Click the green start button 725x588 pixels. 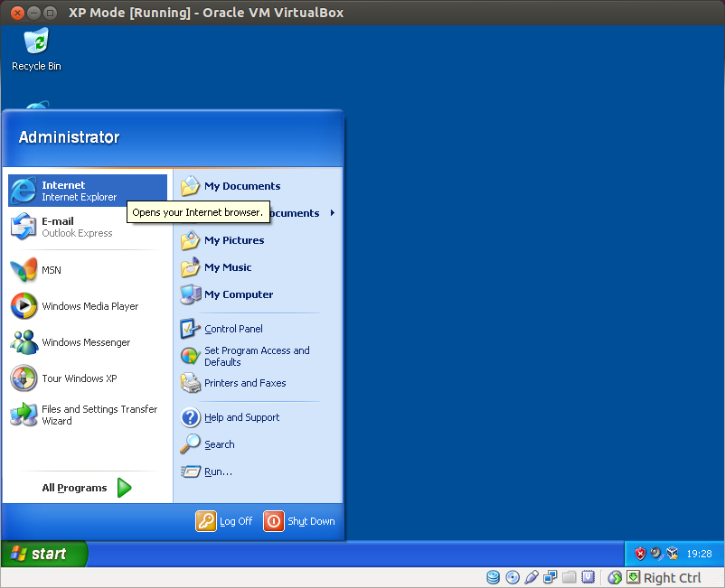43,554
